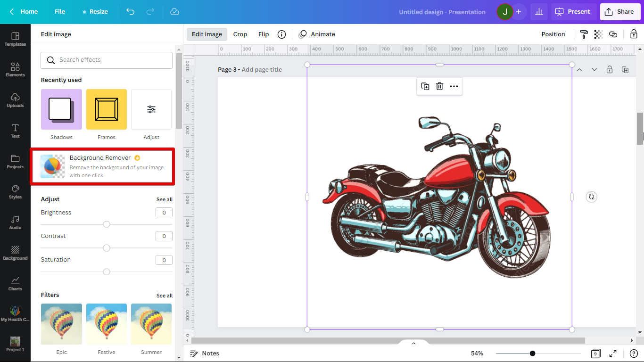Open the transparency checkerboard icon
The image size is (644, 362).
coord(598,34)
